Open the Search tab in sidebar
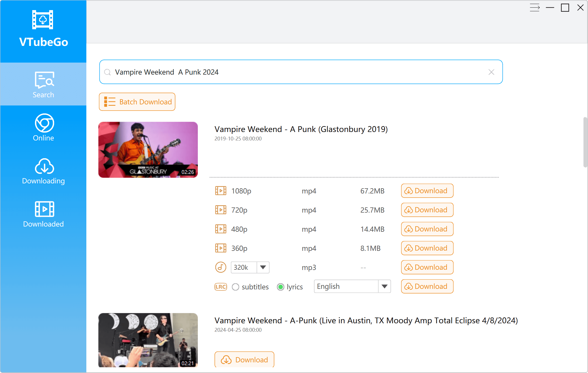The width and height of the screenshot is (588, 373). (43, 84)
